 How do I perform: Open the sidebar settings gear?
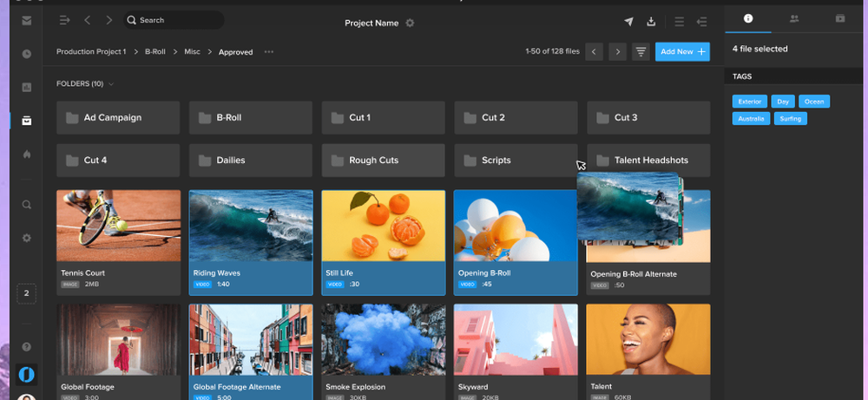pos(27,238)
